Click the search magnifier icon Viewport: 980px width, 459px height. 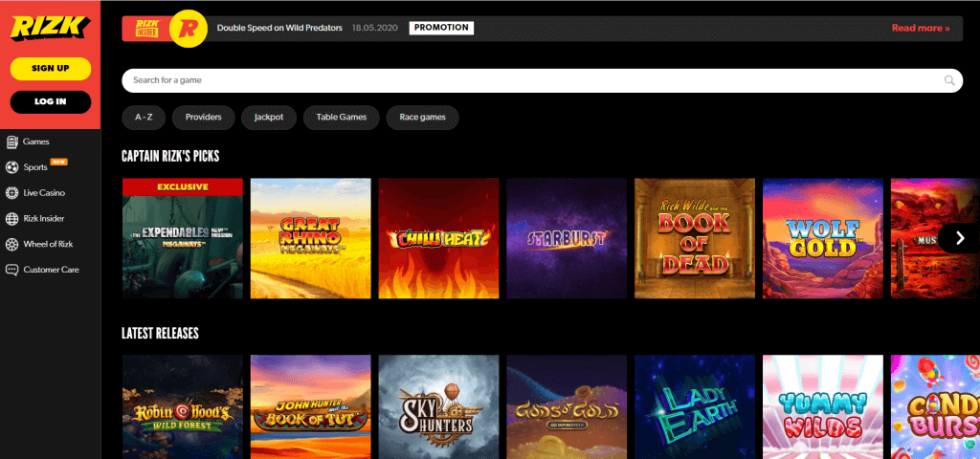949,80
